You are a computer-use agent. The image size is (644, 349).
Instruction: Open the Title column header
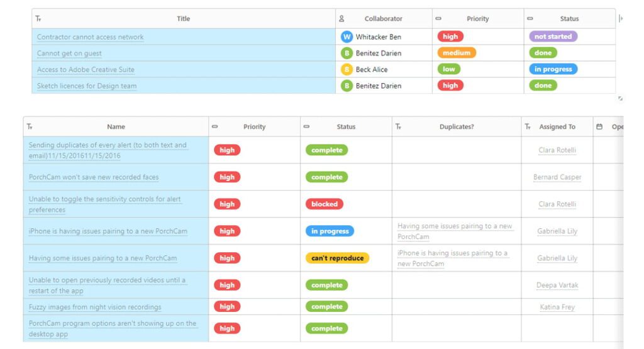coord(184,18)
